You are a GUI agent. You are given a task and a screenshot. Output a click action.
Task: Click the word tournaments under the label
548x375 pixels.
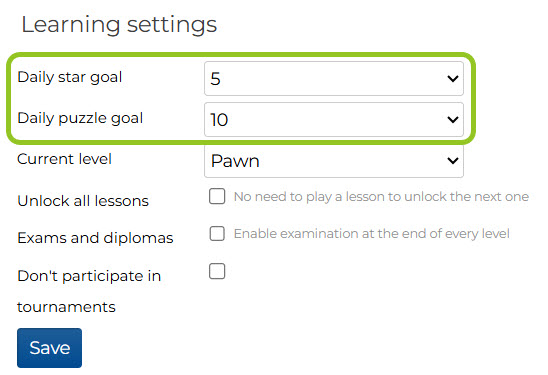pyautogui.click(x=66, y=307)
